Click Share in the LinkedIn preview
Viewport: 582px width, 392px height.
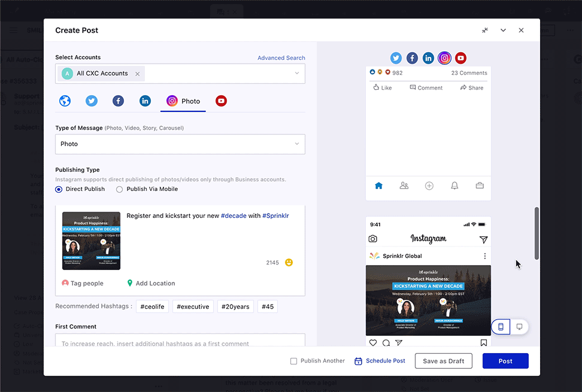[472, 87]
